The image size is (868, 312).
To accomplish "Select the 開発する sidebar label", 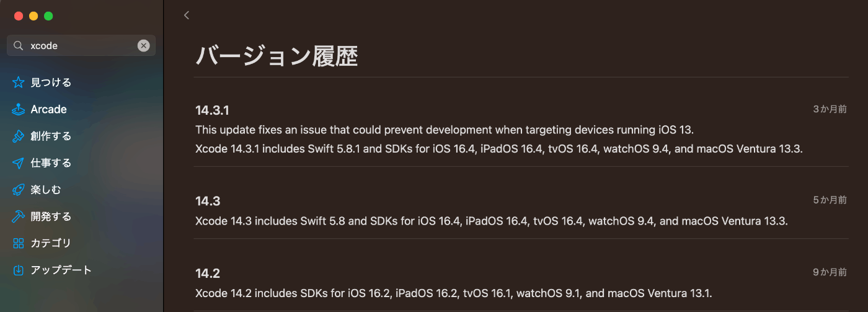I will tap(51, 216).
